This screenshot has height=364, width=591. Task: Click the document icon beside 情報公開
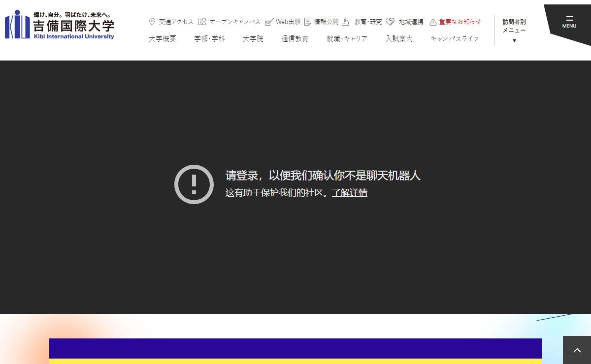pyautogui.click(x=308, y=22)
